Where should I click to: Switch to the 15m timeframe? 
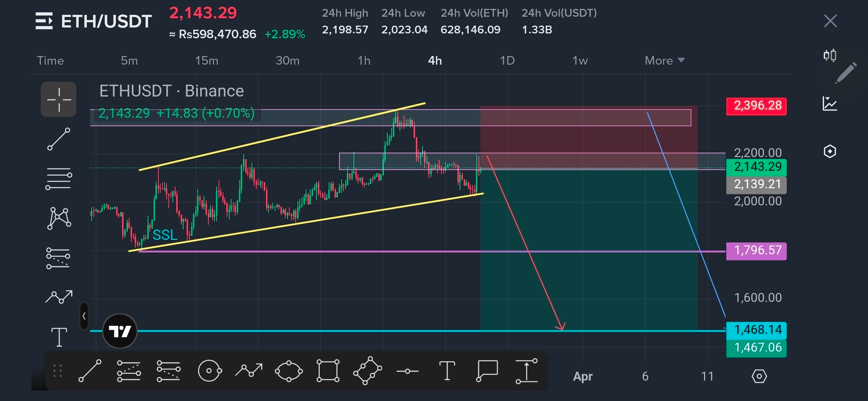point(207,61)
